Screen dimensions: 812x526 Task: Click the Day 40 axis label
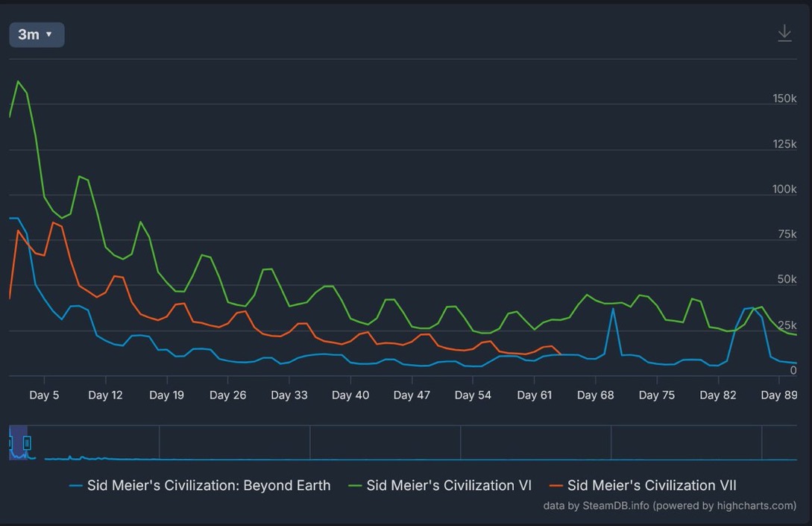[350, 395]
